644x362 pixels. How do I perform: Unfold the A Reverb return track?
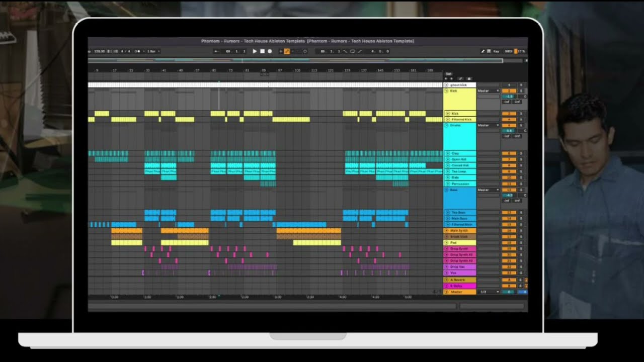[x=446, y=280]
